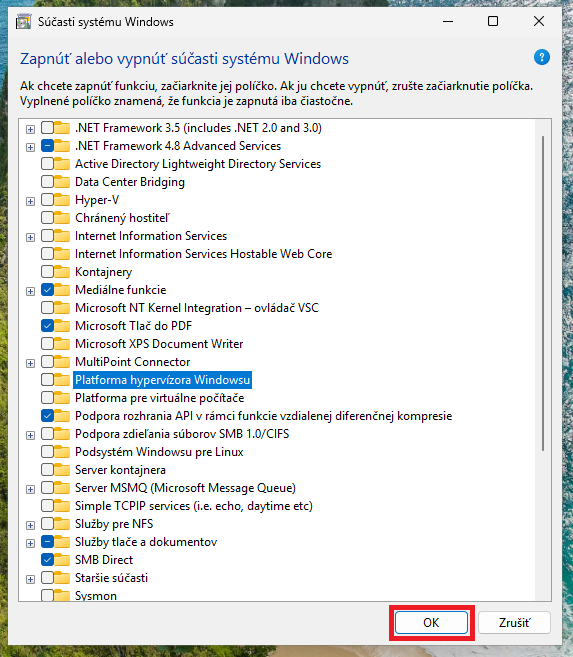Click folder icon beside Kontajnery

click(62, 272)
